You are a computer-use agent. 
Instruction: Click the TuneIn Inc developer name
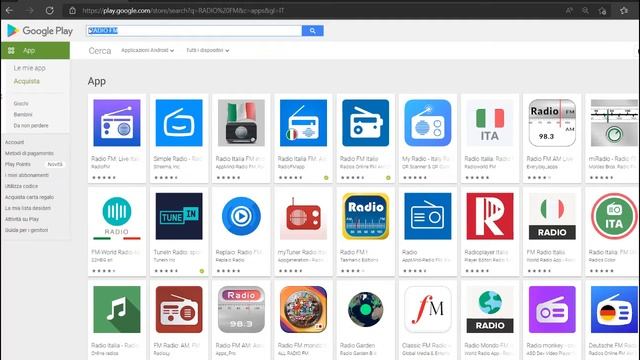(164, 260)
